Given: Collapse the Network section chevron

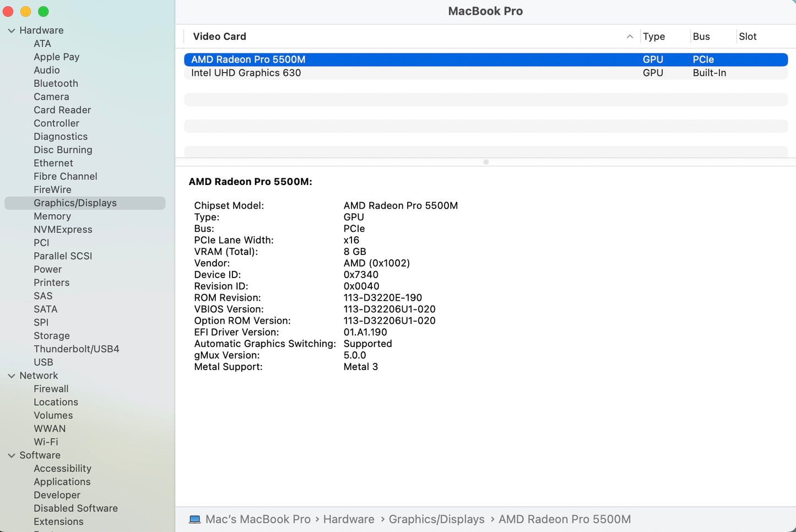Looking at the screenshot, I should click(x=12, y=376).
